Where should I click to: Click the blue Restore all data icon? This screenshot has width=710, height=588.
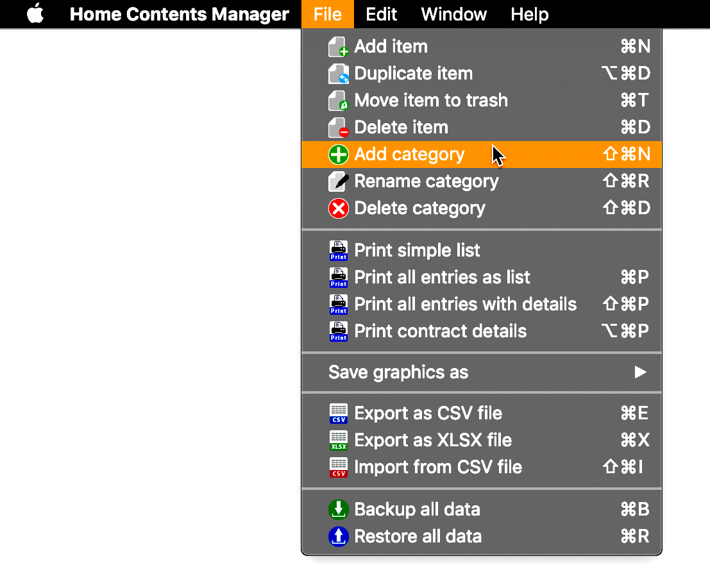[x=338, y=537]
